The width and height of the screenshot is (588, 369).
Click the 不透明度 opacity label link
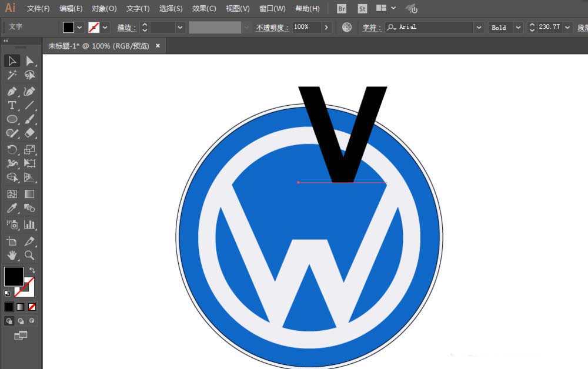pyautogui.click(x=272, y=28)
